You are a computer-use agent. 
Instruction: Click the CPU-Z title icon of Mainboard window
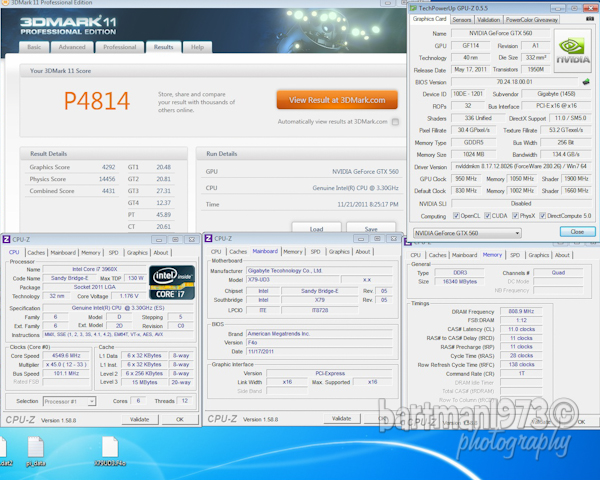pyautogui.click(x=209, y=239)
